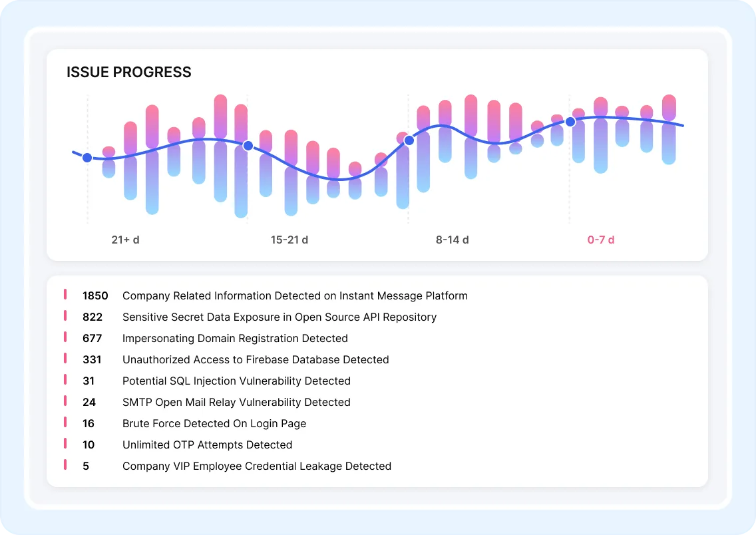Click the 1850 issue count number
This screenshot has height=535, width=756.
pos(95,295)
